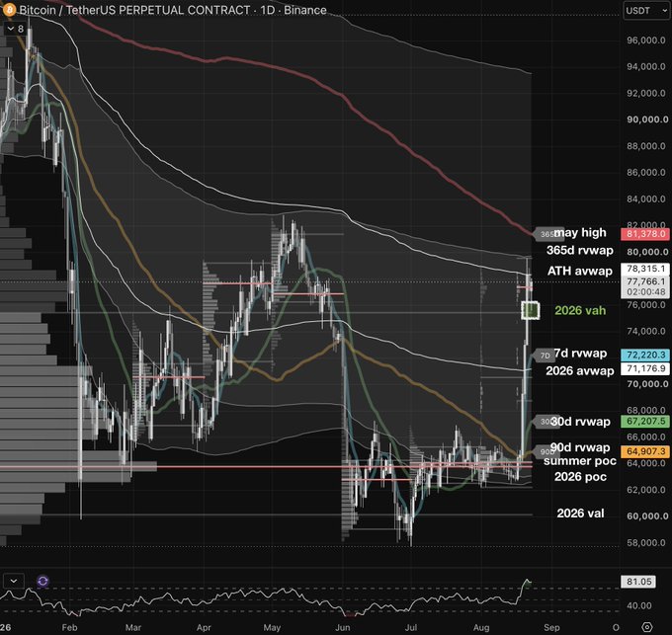Click the Sep label on time axis
Image resolution: width=672 pixels, height=635 pixels.
coord(551,628)
